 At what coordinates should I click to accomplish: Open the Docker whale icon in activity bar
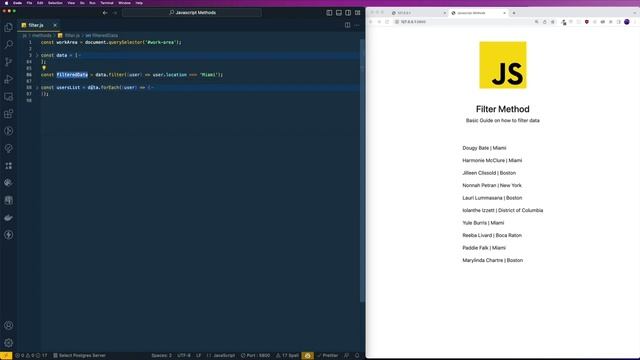9,218
